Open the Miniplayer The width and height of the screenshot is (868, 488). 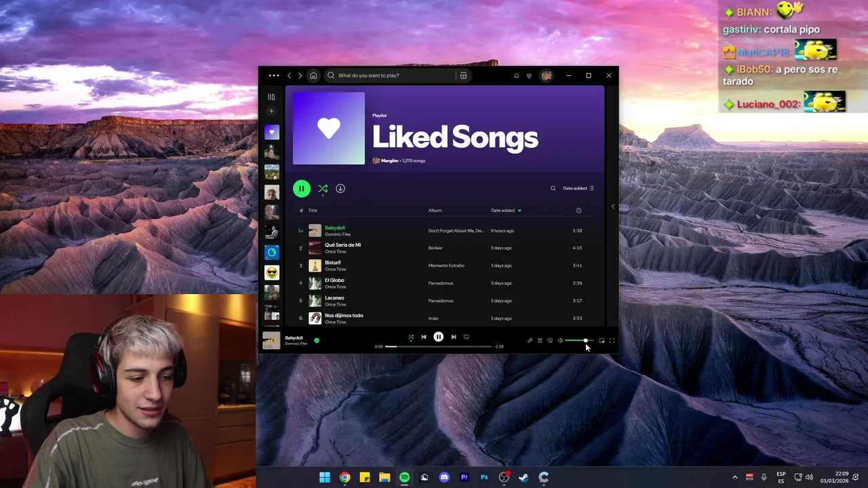pyautogui.click(x=601, y=340)
